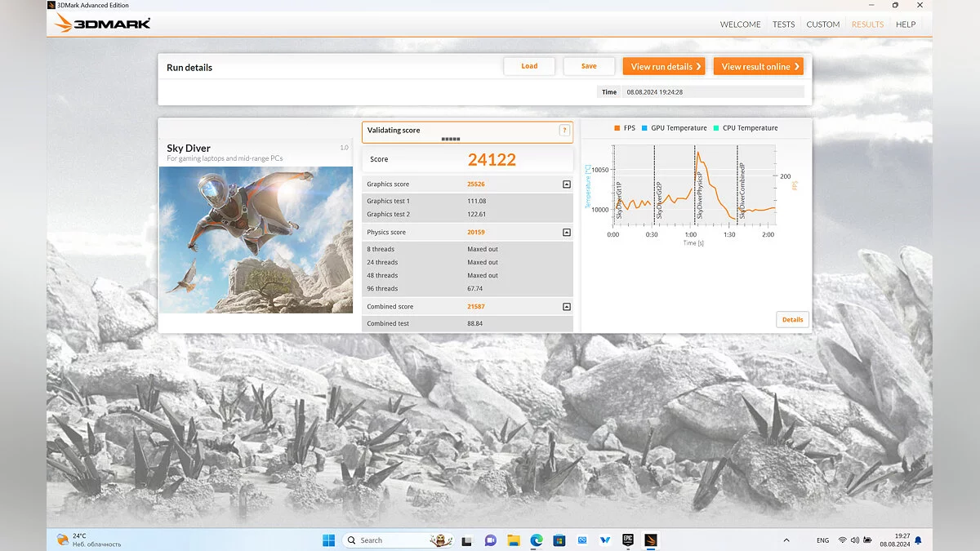
Task: Toggle FPS series in chart legend
Action: [x=624, y=128]
